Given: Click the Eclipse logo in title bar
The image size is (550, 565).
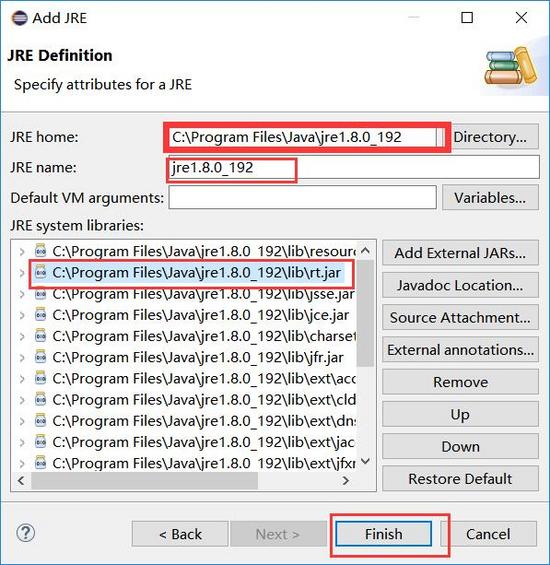Looking at the screenshot, I should click(19, 18).
